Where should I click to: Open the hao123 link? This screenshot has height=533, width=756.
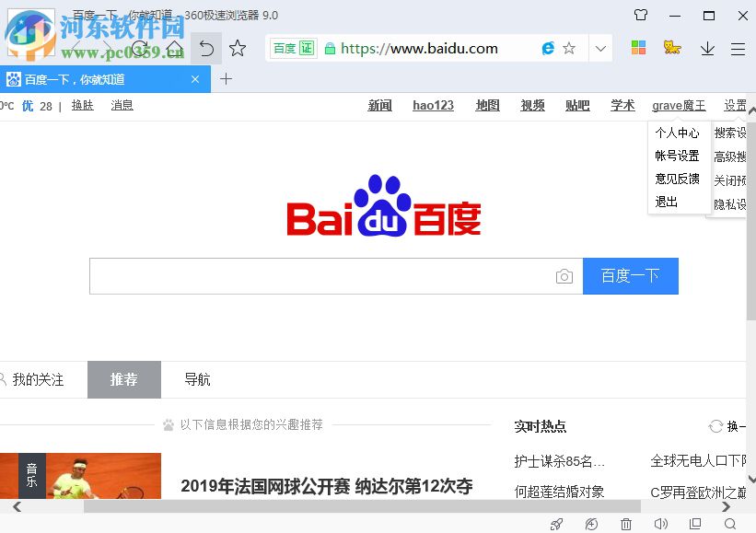(x=433, y=105)
